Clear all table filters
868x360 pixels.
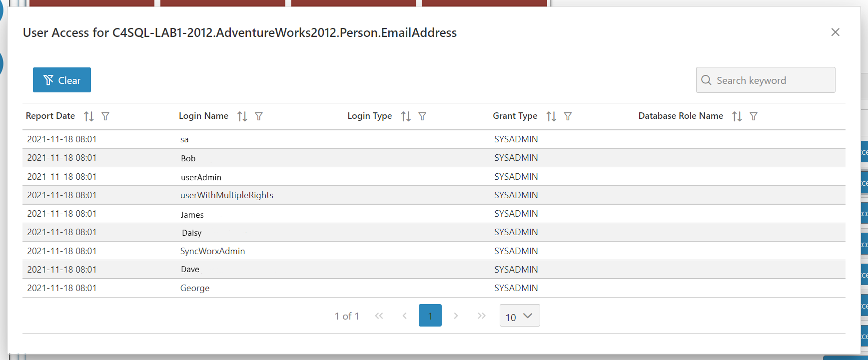[62, 80]
